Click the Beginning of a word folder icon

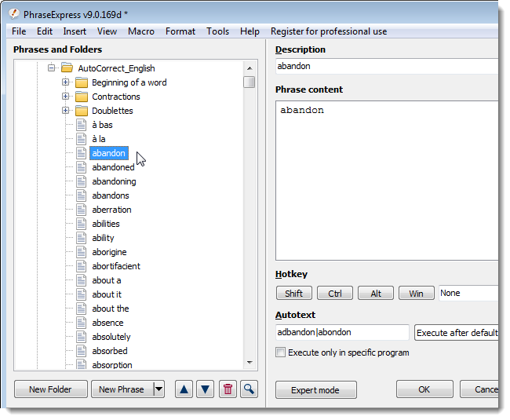82,82
